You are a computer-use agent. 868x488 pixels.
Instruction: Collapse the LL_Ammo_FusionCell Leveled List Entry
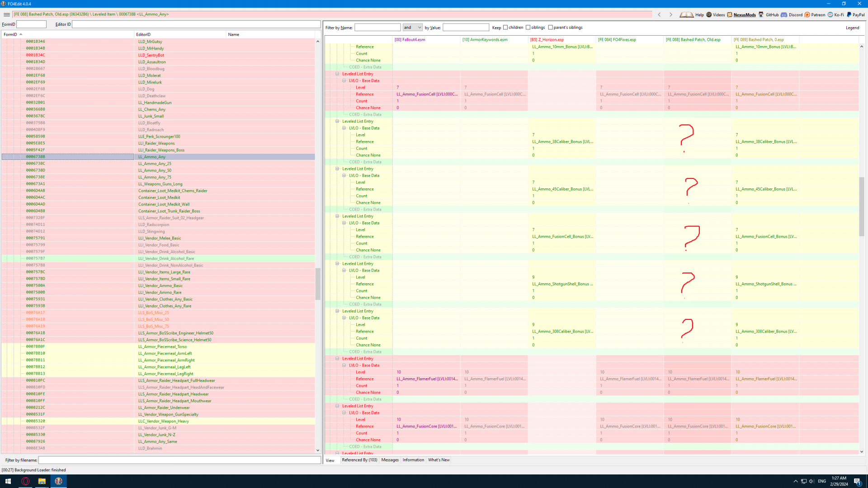(x=337, y=74)
